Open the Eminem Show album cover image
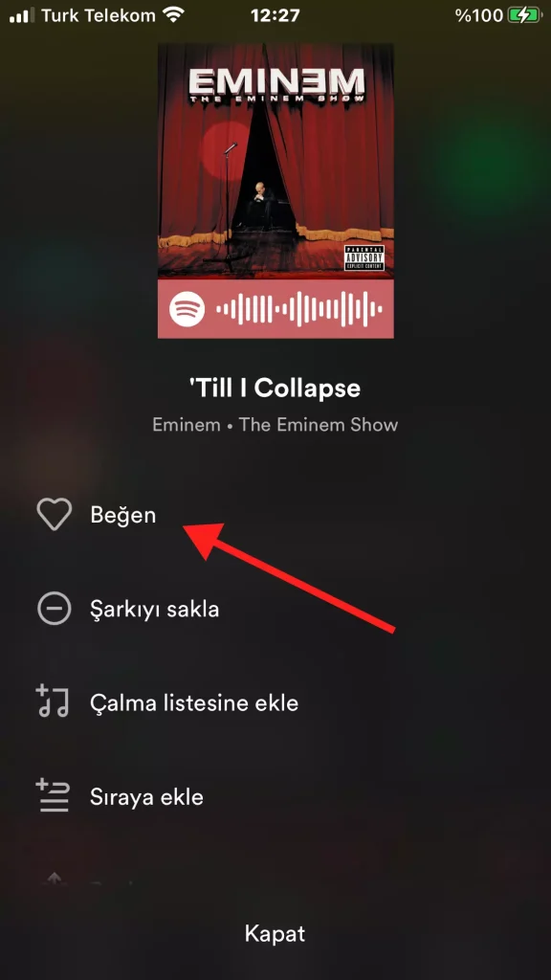 tap(275, 161)
